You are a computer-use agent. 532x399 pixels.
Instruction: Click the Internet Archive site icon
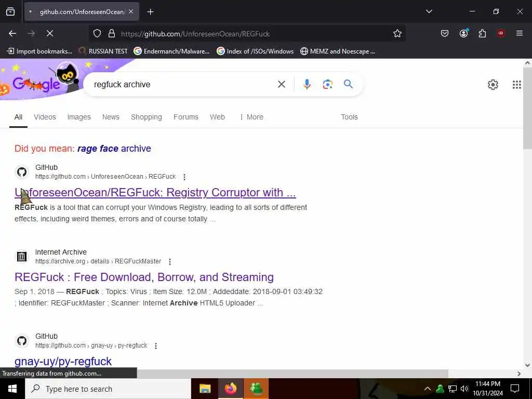(x=22, y=257)
